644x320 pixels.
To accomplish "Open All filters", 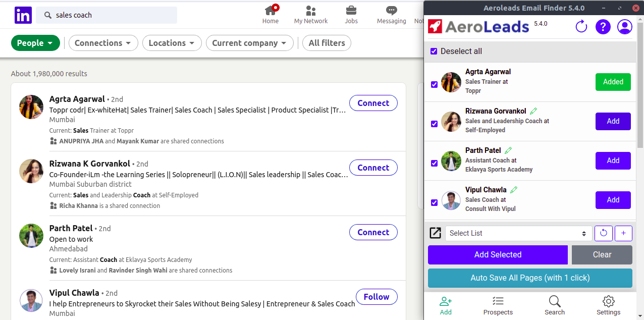I will point(327,43).
